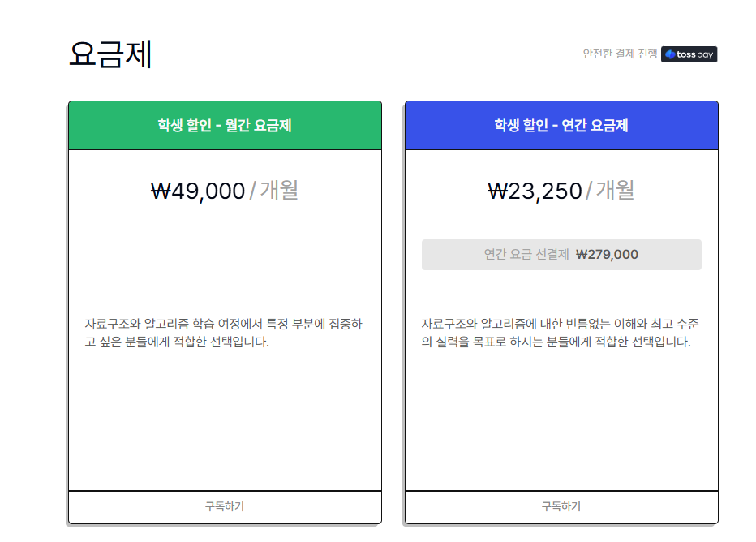This screenshot has height=542, width=756.
Task: Click the won symbol before 49,000
Action: (161, 191)
